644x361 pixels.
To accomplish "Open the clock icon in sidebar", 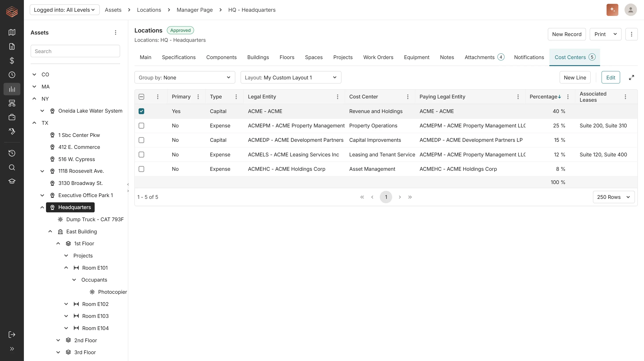I will pos(12,75).
